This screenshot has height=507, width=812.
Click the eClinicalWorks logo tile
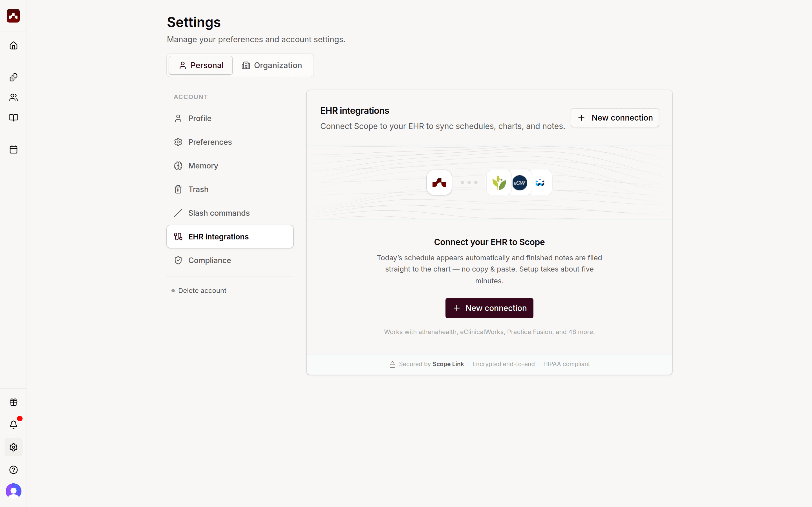[x=520, y=183]
